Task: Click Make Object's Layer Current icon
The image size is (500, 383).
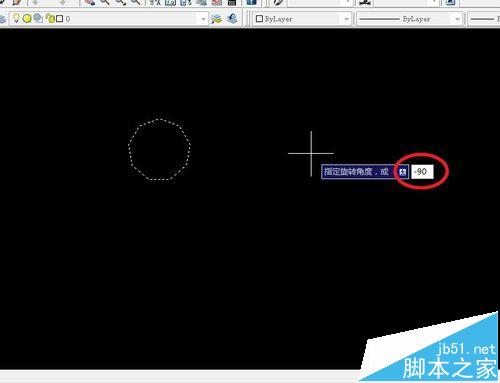Action: (216, 19)
